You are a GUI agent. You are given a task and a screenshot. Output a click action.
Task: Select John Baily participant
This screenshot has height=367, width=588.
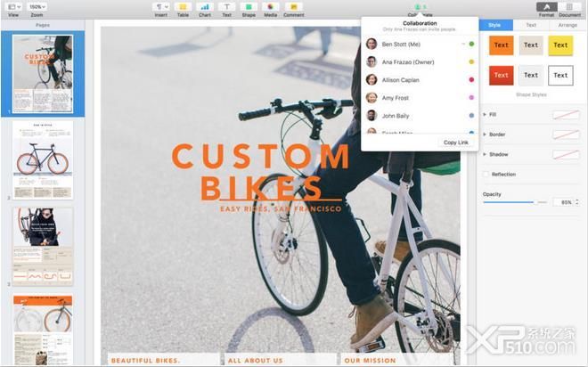pyautogui.click(x=420, y=116)
